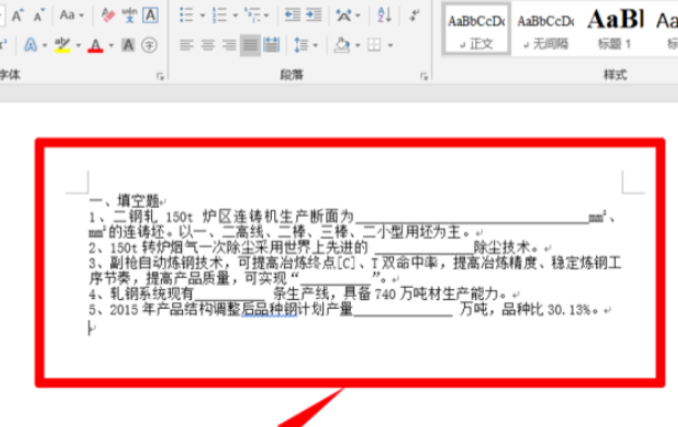Expand the Bullets library dropdown
678x427 pixels.
coord(202,16)
